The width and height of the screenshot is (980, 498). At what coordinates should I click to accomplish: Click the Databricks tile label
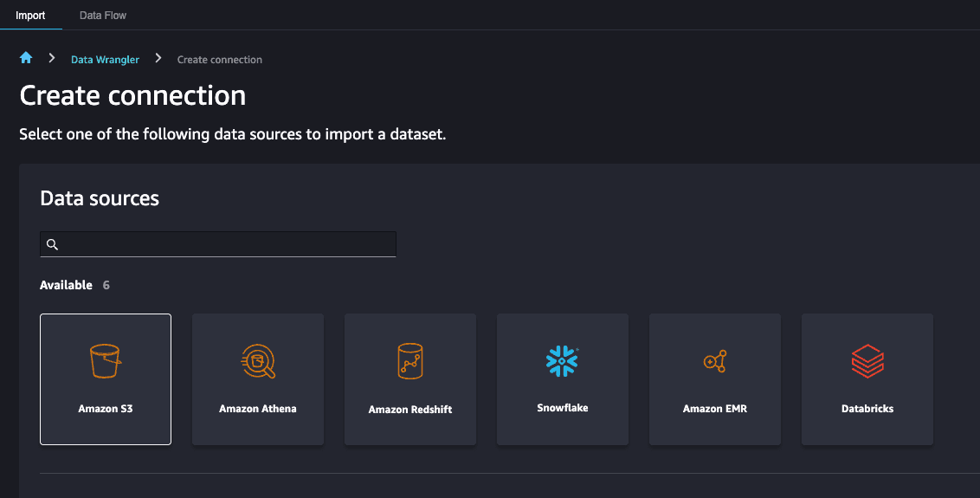pos(867,409)
